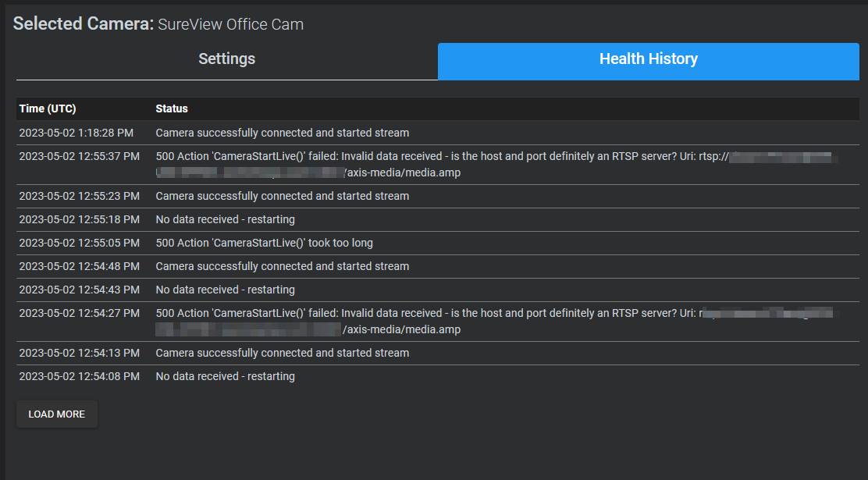Click the oldest entry at 12:54:08 PM
868x480 pixels.
pyautogui.click(x=225, y=376)
